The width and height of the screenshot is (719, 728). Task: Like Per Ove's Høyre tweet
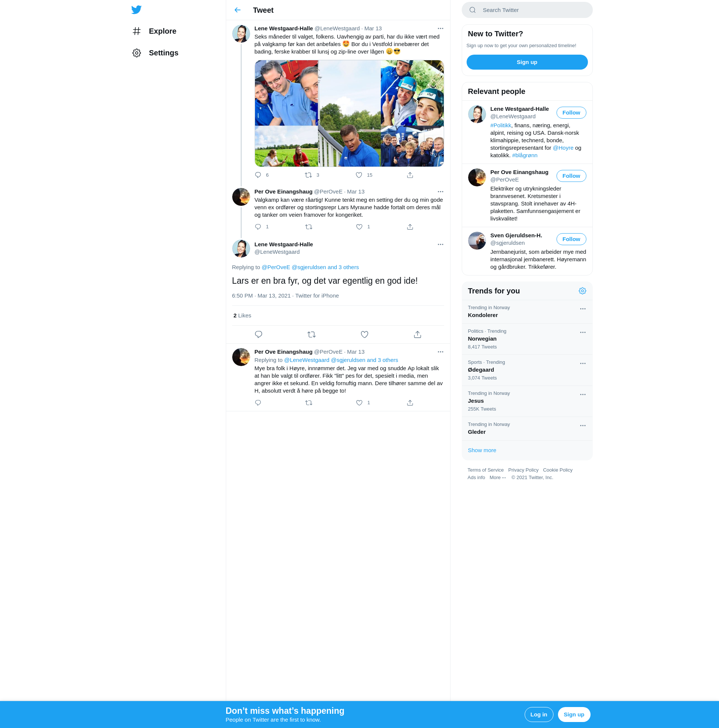tap(359, 403)
